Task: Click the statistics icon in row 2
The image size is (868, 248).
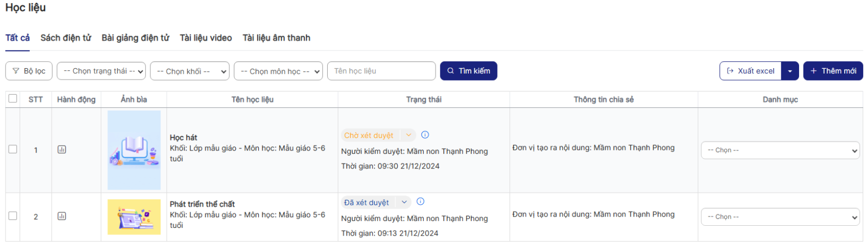Action: coord(62,216)
